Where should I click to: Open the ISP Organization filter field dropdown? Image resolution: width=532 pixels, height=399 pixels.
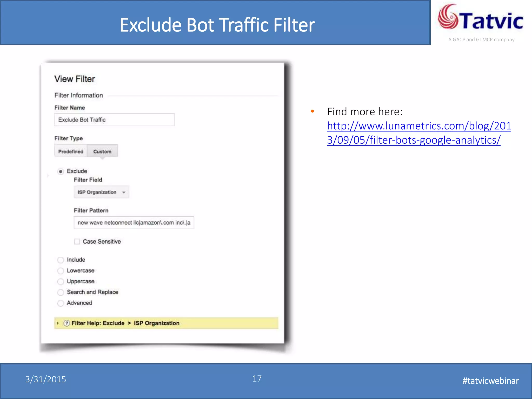[x=101, y=192]
